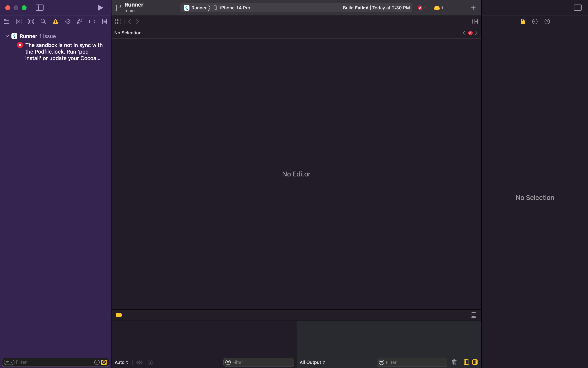588x368 pixels.
Task: Go back in editor history
Action: pyautogui.click(x=129, y=22)
